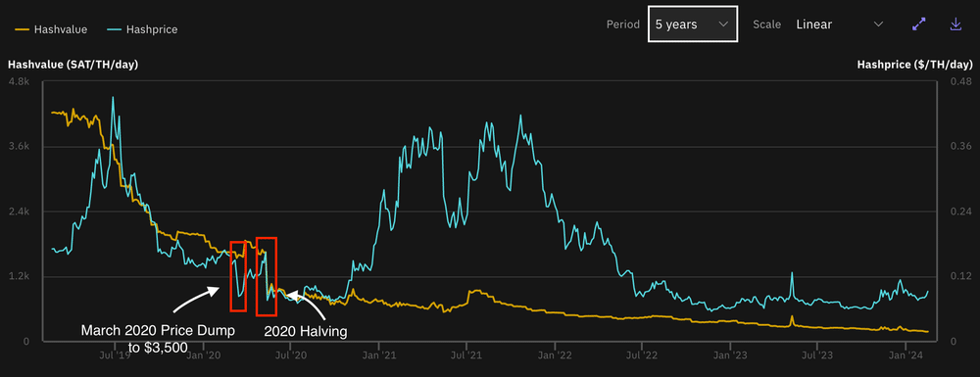Open the Scale Linear dropdown
980x377 pixels.
click(839, 24)
